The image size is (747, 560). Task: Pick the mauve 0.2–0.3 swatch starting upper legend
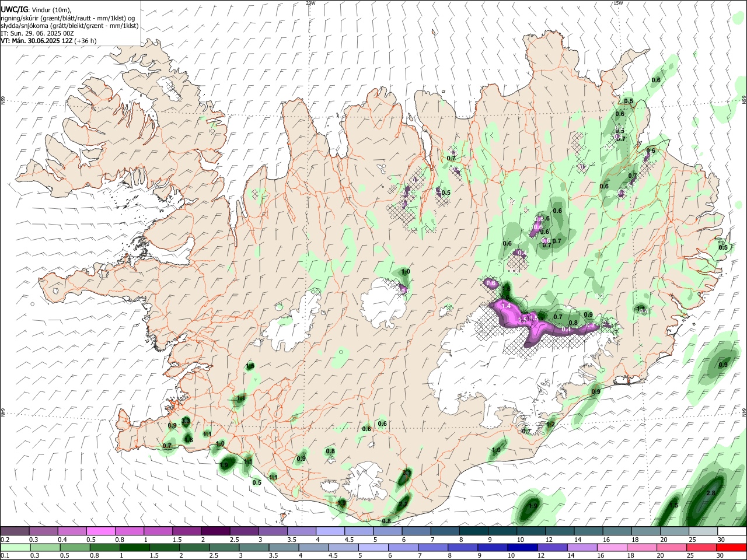[15, 531]
